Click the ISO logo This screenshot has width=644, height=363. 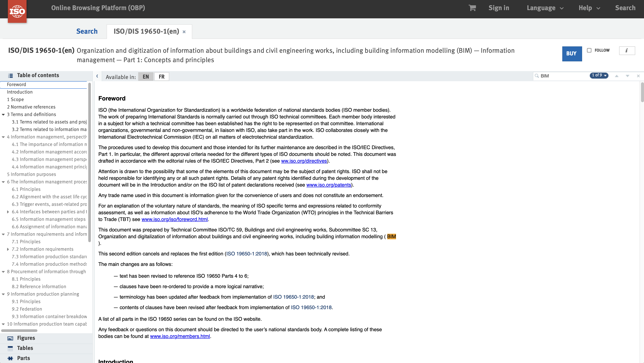point(17,11)
